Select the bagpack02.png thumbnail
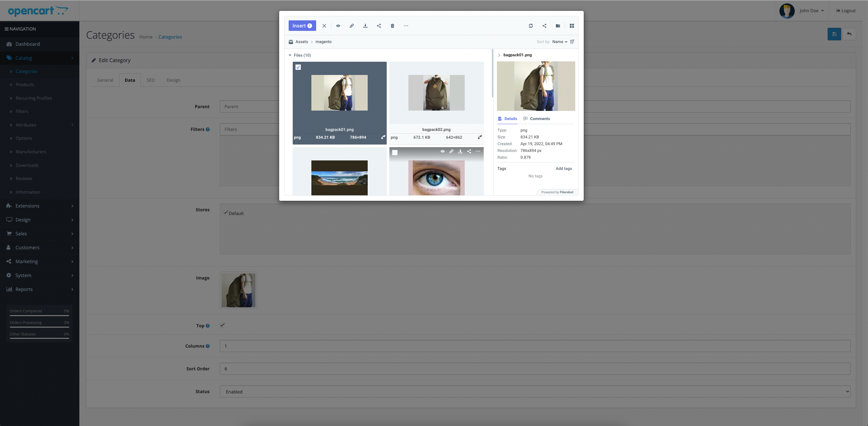This screenshot has height=426, width=868. click(x=436, y=93)
